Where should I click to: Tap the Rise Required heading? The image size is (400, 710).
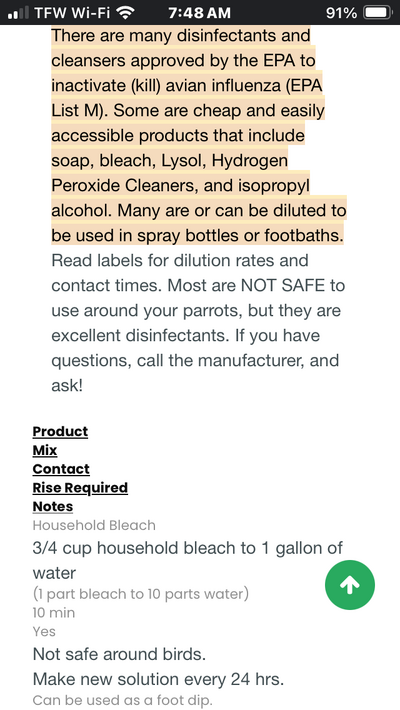click(x=80, y=488)
